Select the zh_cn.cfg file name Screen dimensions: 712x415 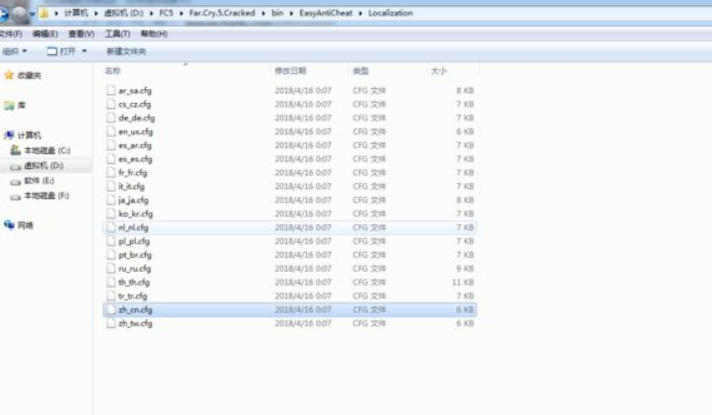(x=135, y=310)
